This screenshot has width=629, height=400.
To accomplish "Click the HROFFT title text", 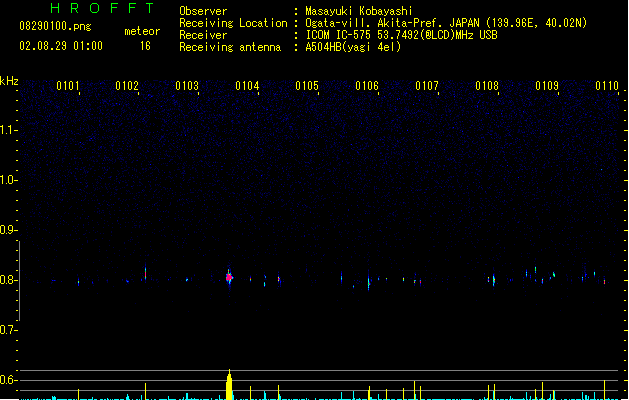I will click(x=103, y=8).
